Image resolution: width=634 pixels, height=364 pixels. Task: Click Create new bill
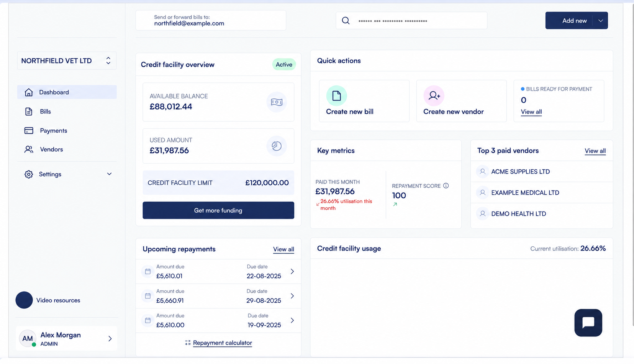[x=364, y=101]
